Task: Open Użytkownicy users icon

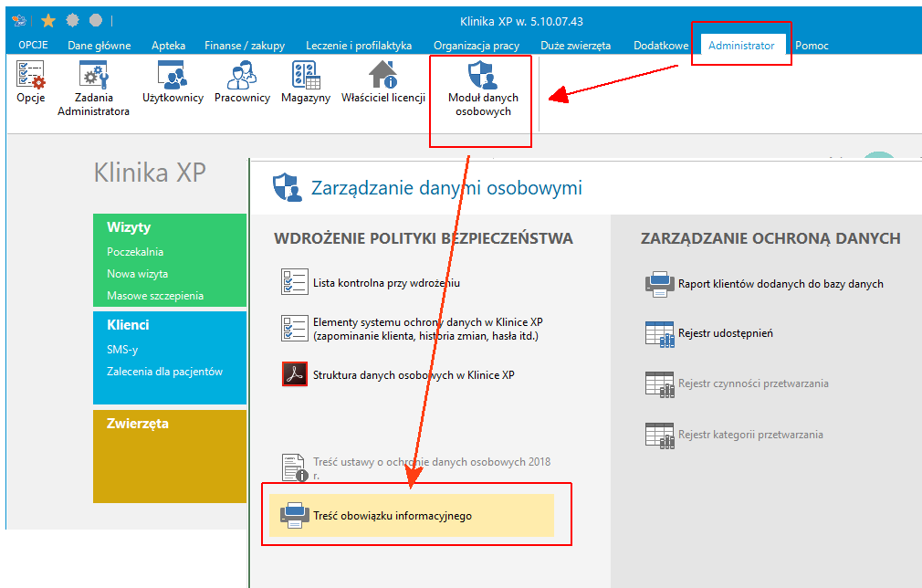Action: point(173,75)
